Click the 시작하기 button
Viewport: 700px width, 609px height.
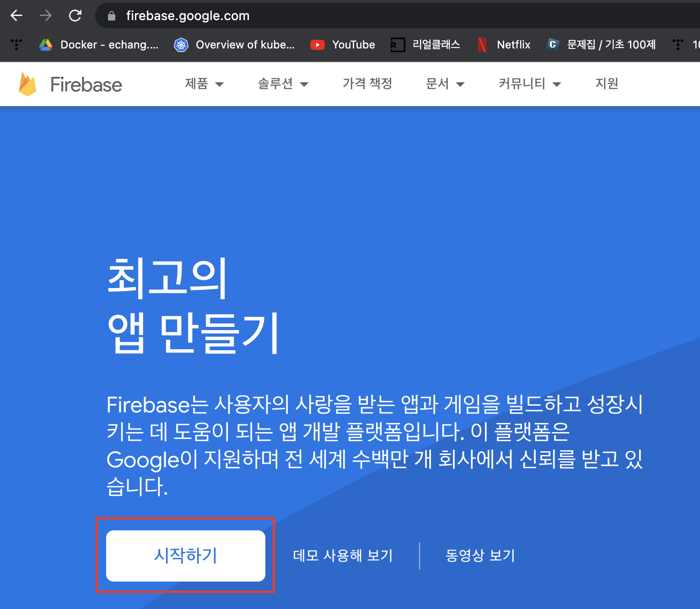point(186,556)
